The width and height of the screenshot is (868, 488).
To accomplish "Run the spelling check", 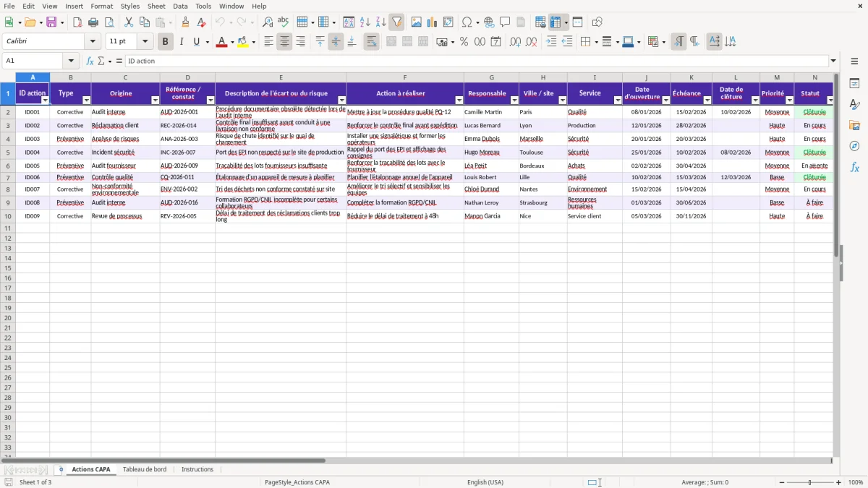I will point(284,22).
